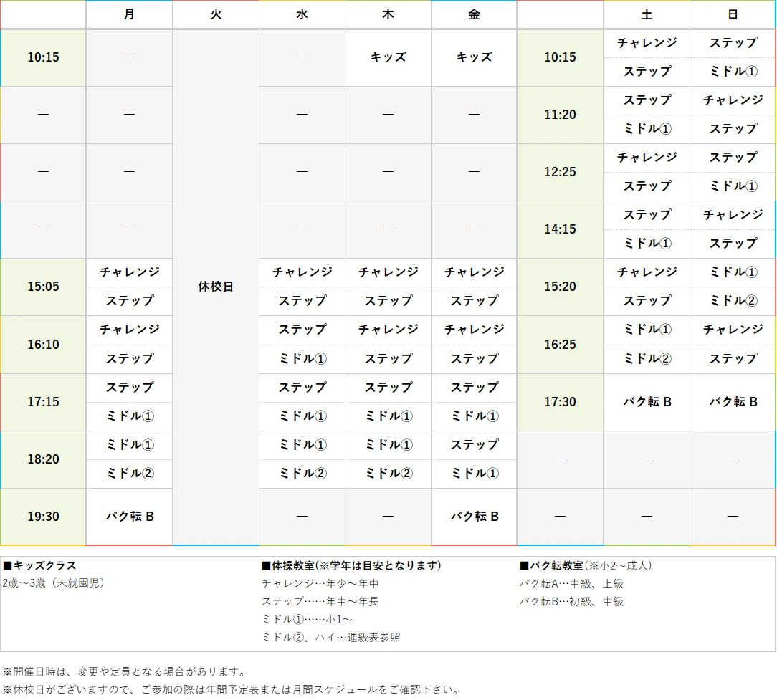Select the キッズ cell under 木

pos(387,57)
